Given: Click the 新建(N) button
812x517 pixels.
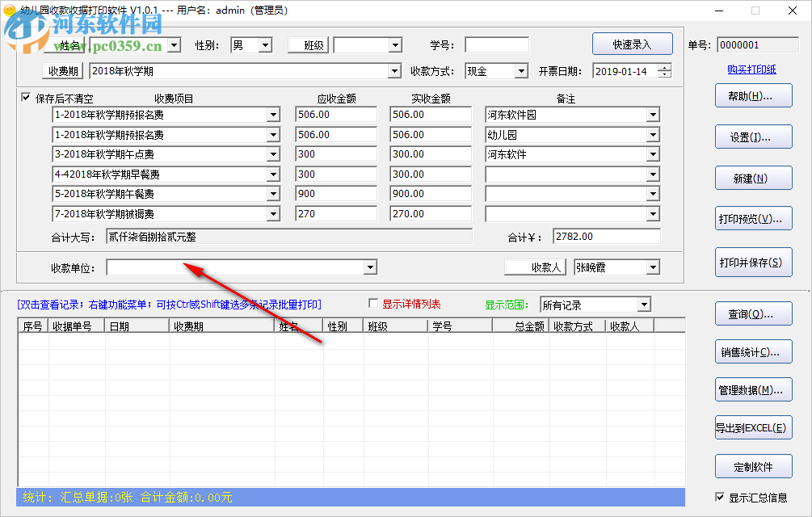Looking at the screenshot, I should click(x=754, y=179).
